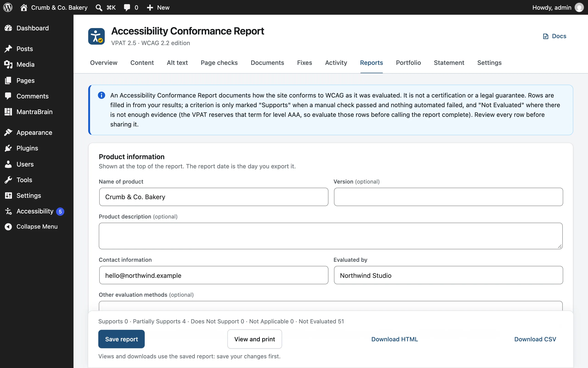Click the comments bubble icon in admin bar

point(127,8)
